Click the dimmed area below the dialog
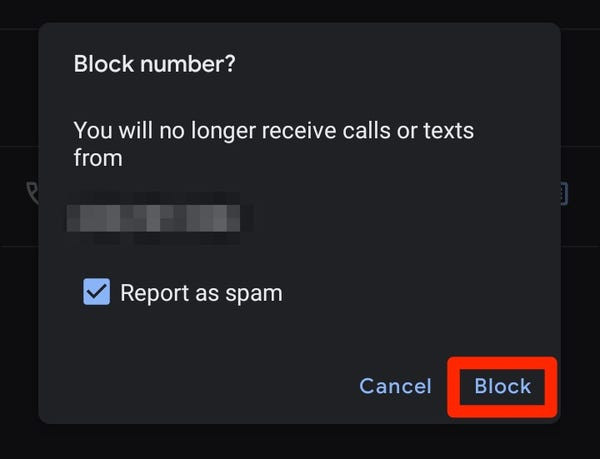The height and width of the screenshot is (459, 600). coord(300,441)
